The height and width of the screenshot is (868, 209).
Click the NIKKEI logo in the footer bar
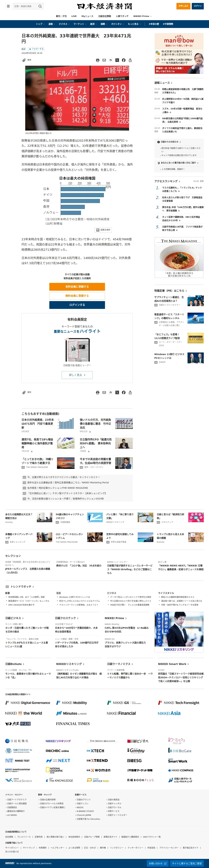[x=10, y=863]
